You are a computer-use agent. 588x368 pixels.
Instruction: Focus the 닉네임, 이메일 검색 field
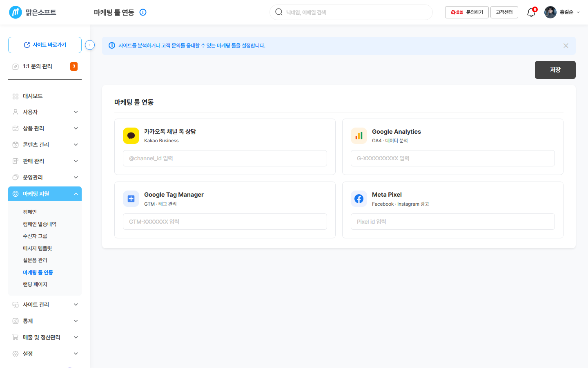pos(351,12)
